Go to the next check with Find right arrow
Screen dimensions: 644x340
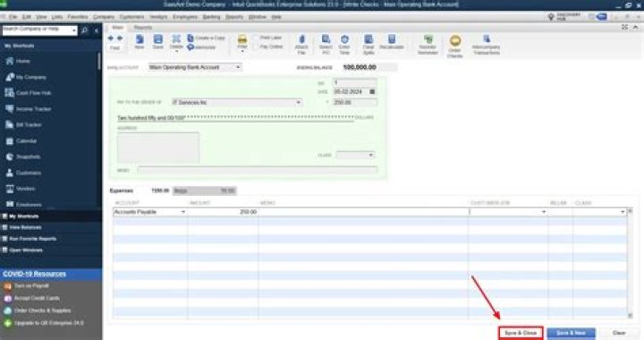coord(120,38)
